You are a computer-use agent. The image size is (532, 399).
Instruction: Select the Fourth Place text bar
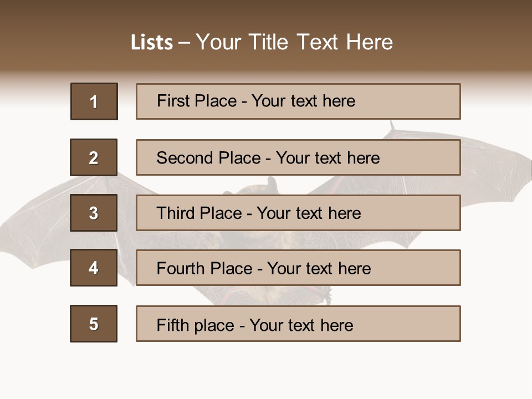tap(298, 268)
